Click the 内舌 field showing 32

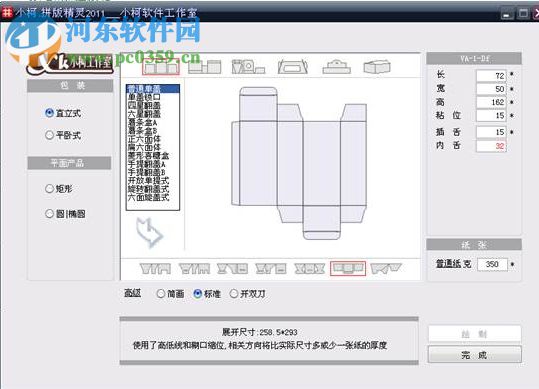pos(491,146)
